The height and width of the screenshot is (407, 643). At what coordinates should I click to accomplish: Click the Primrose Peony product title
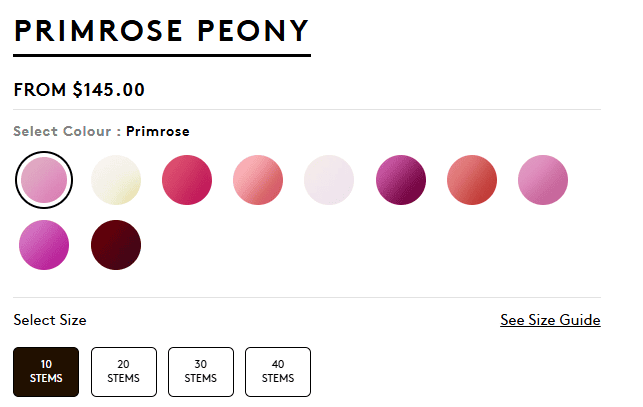pyautogui.click(x=162, y=31)
